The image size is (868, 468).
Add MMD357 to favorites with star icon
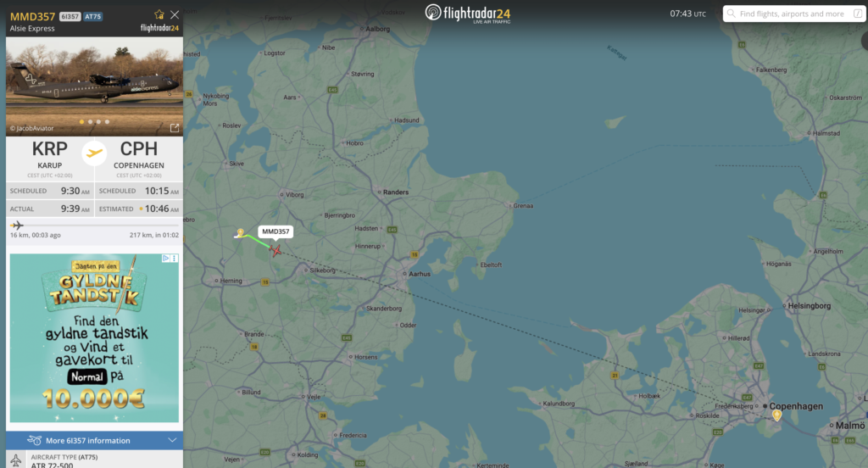click(x=159, y=14)
